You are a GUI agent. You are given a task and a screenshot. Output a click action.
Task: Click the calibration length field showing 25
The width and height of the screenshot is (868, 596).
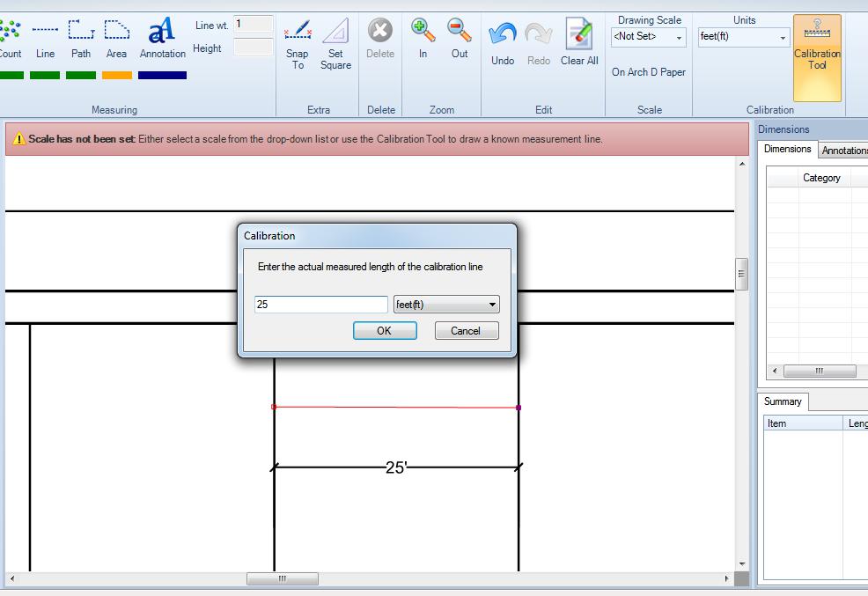click(321, 305)
